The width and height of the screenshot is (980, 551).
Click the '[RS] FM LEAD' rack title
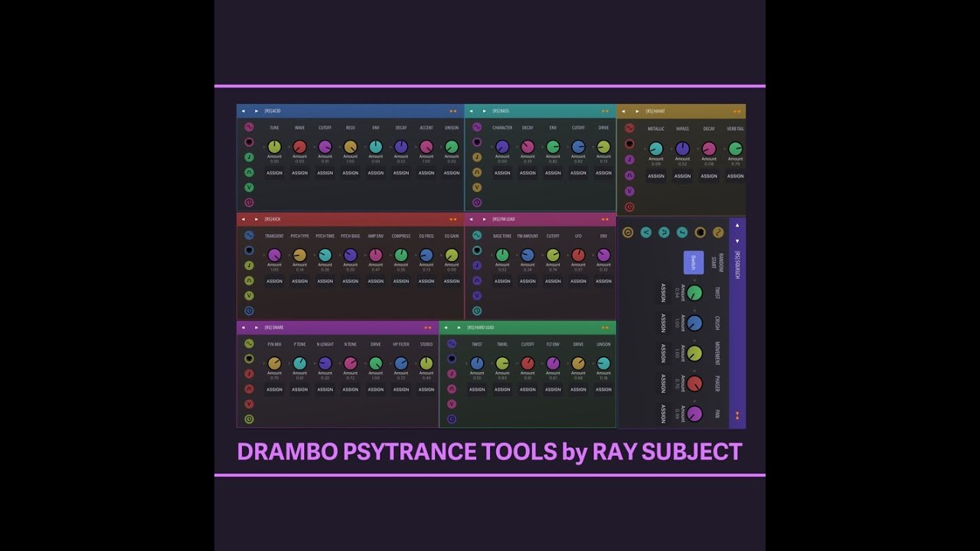point(504,220)
